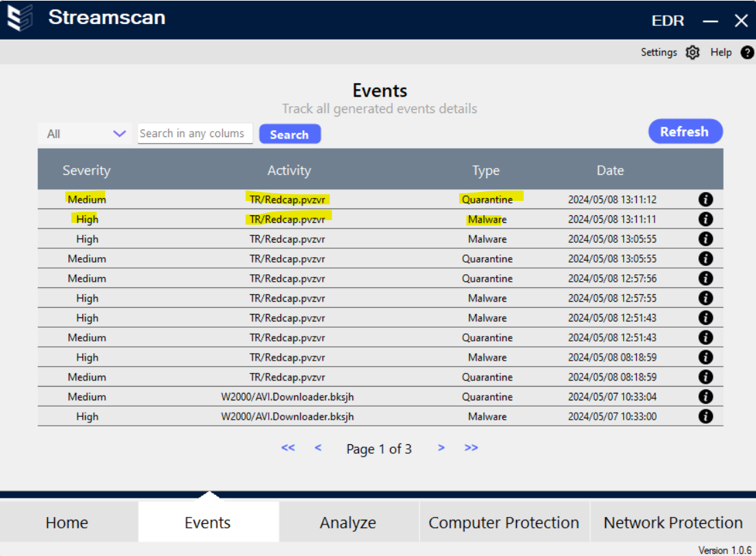Click the Activity column header

[x=289, y=170]
